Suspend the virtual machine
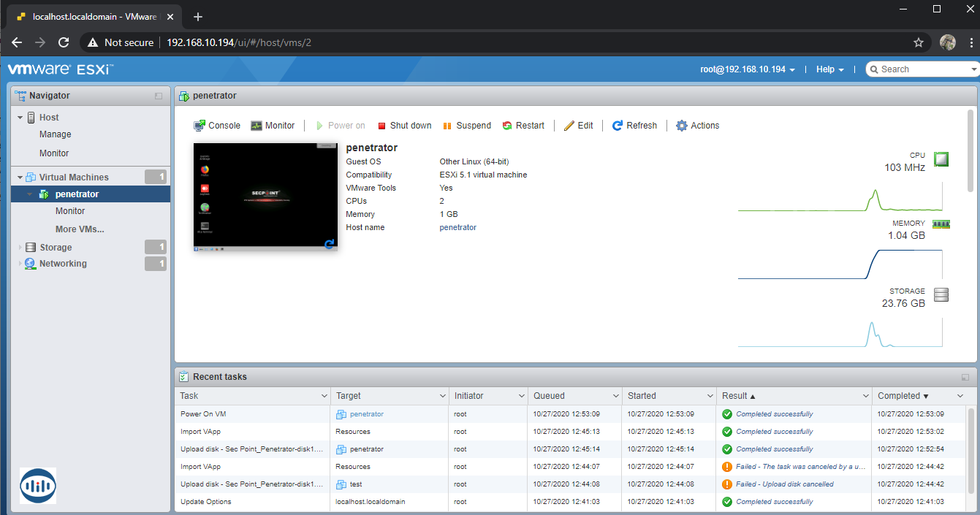980x515 pixels. coord(467,126)
